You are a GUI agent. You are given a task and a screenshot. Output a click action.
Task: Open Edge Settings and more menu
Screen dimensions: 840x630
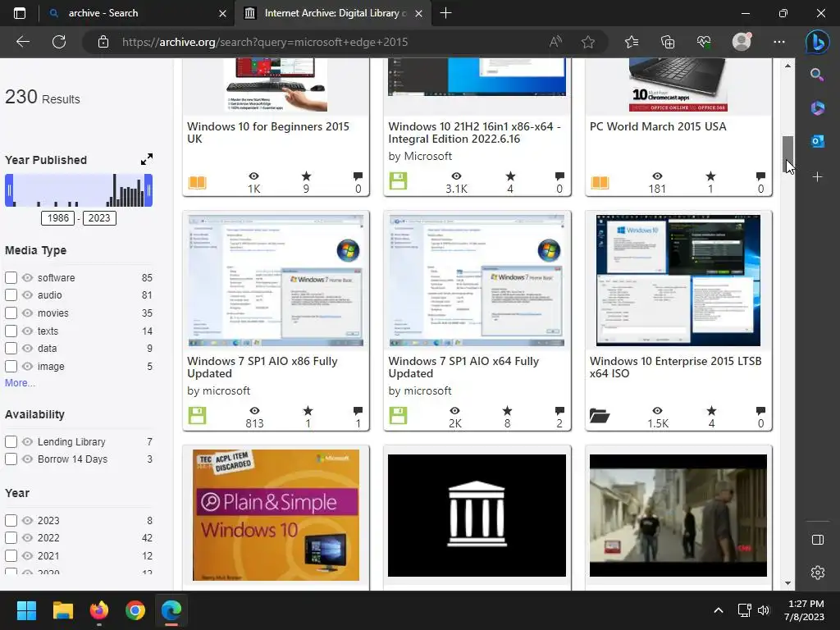tap(779, 42)
